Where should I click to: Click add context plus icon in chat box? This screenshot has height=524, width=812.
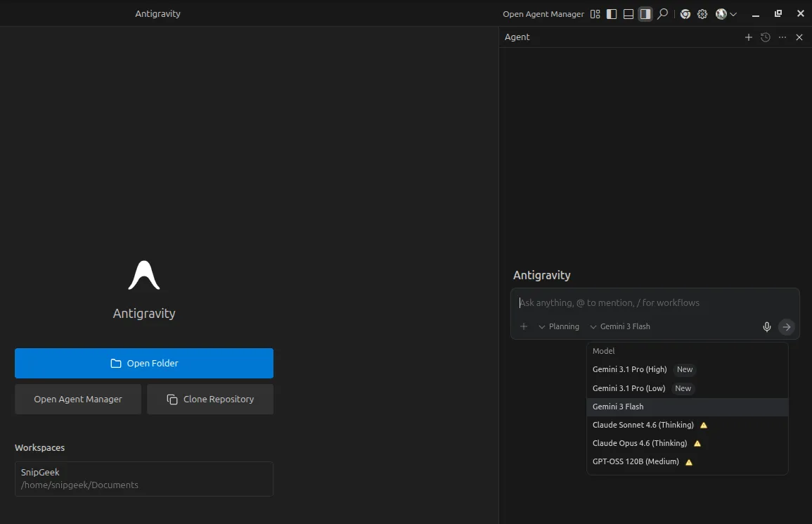tap(524, 326)
